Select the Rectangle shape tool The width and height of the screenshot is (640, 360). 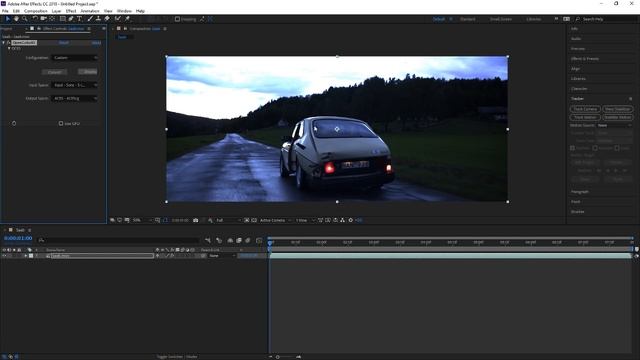click(x=62, y=19)
